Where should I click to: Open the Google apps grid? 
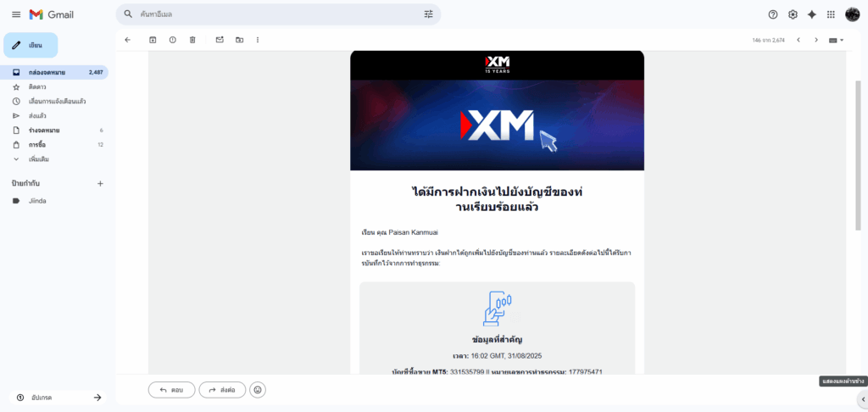pos(831,15)
